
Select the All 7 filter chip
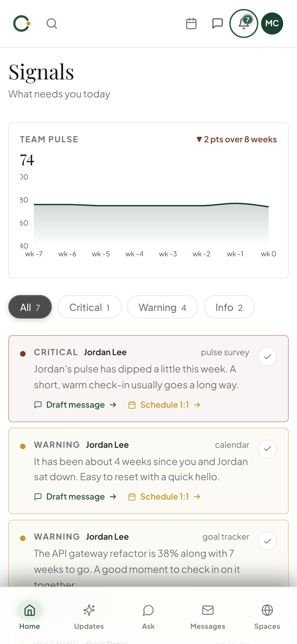pyautogui.click(x=30, y=307)
